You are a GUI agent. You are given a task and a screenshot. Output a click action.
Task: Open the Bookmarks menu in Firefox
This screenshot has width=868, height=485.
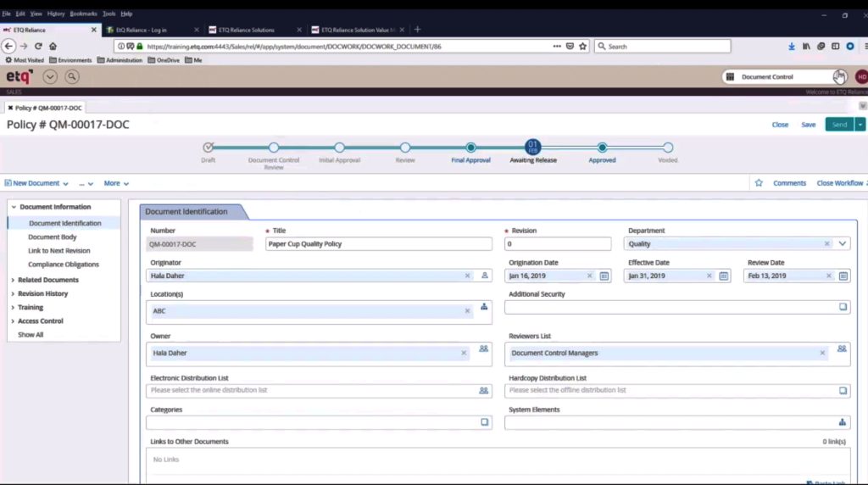(x=83, y=14)
